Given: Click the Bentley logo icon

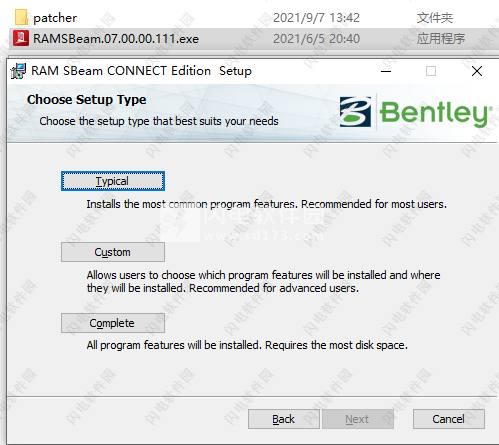Looking at the screenshot, I should 355,112.
